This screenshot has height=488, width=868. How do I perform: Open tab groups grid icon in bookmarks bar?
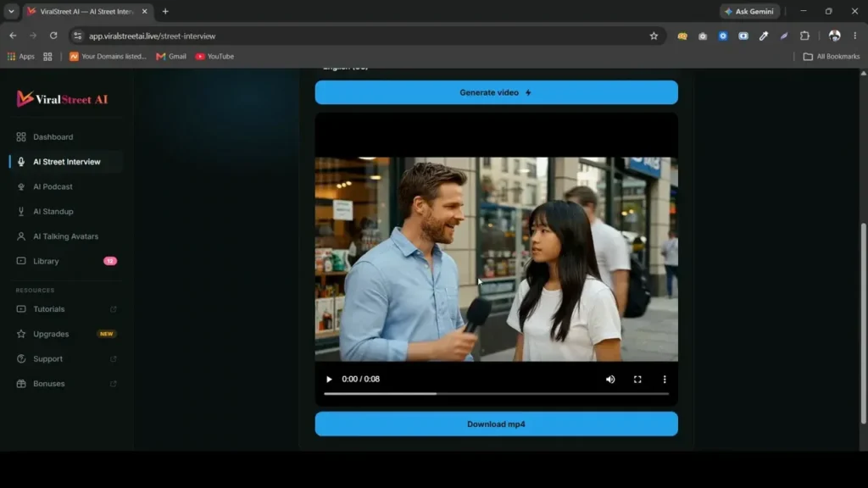pyautogui.click(x=47, y=57)
